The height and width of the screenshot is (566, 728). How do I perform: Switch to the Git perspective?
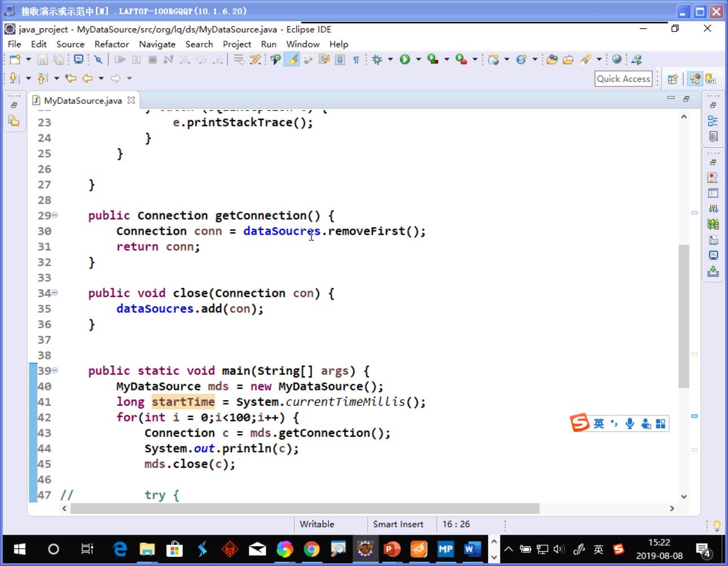(x=711, y=79)
